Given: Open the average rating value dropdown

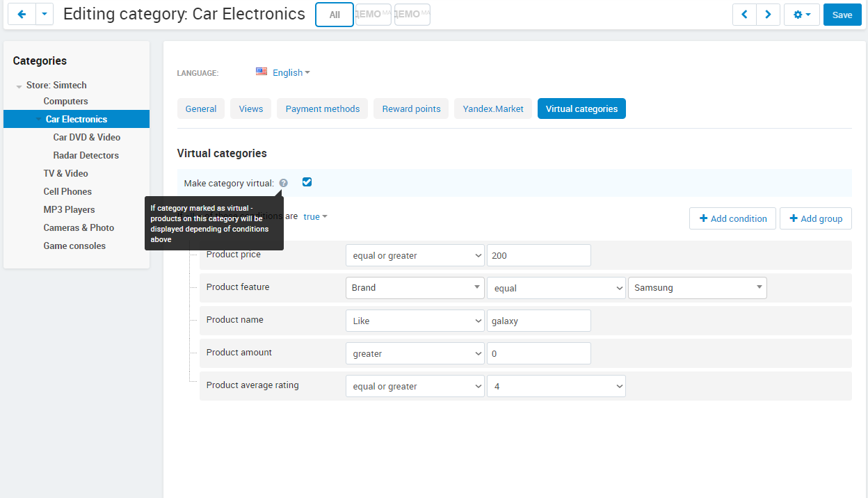Looking at the screenshot, I should [x=556, y=386].
